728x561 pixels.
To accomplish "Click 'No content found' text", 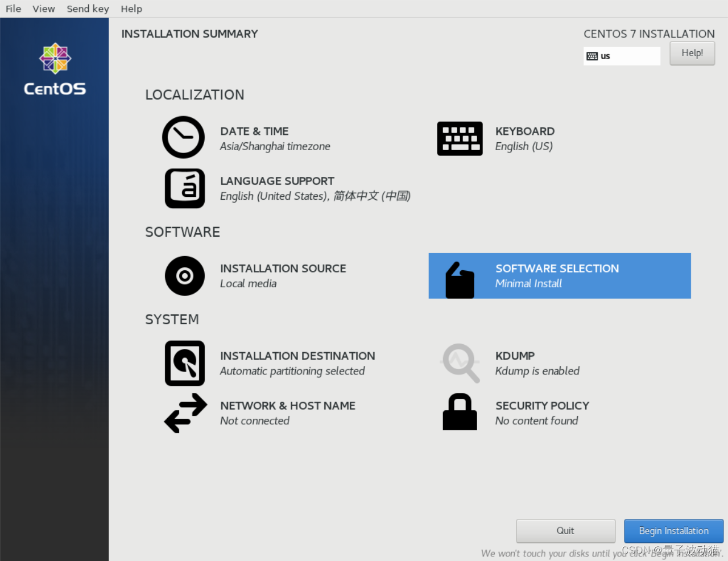I will pyautogui.click(x=537, y=420).
